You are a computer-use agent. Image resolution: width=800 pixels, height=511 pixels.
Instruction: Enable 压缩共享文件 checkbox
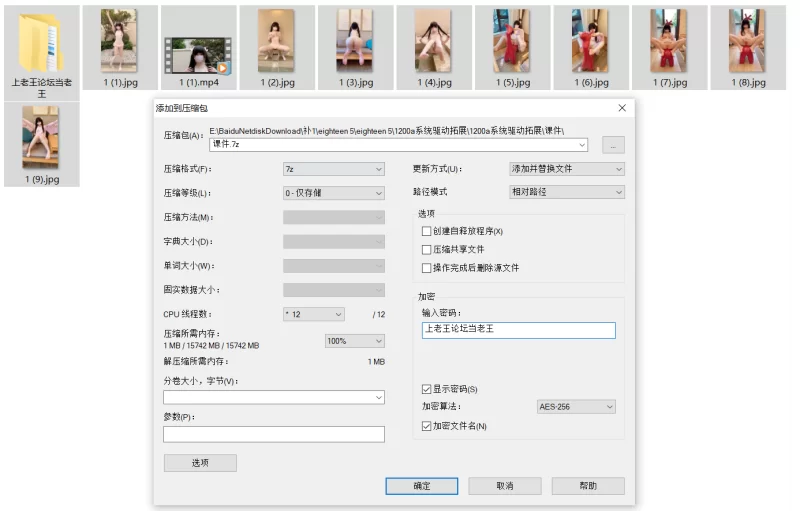pyautogui.click(x=427, y=249)
